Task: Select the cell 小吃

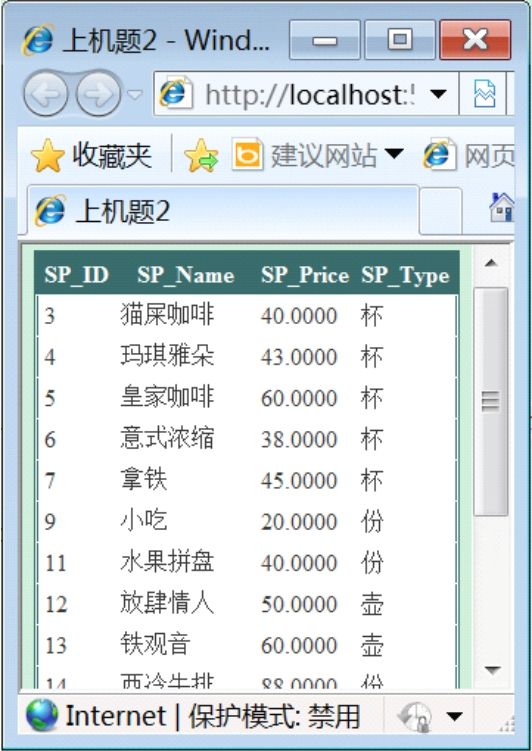Action: tap(144, 521)
